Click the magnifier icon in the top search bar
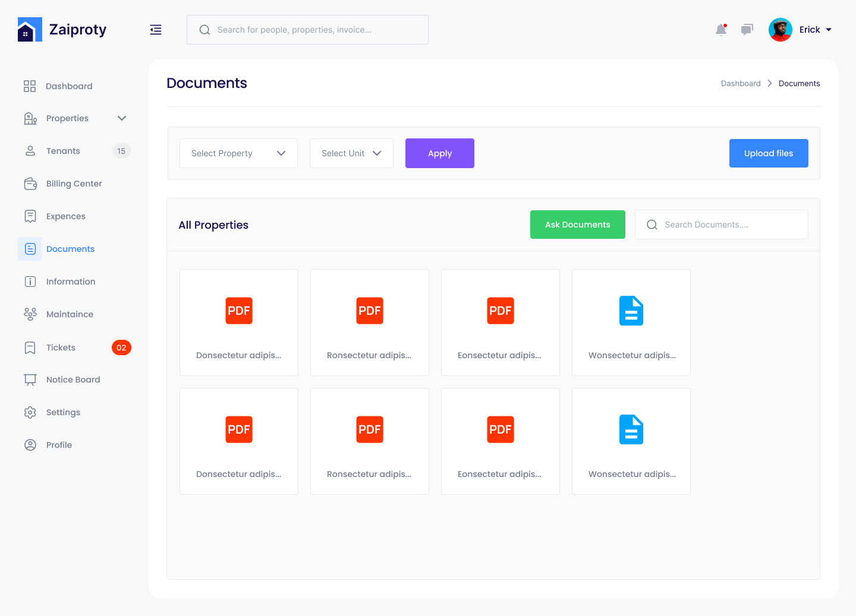Screen dimensions: 856x616 (204, 30)
